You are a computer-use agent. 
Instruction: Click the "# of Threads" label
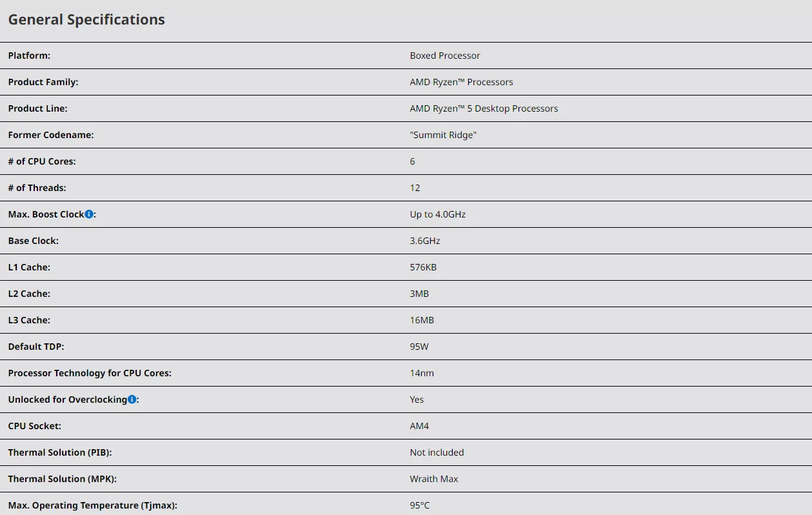tap(37, 188)
